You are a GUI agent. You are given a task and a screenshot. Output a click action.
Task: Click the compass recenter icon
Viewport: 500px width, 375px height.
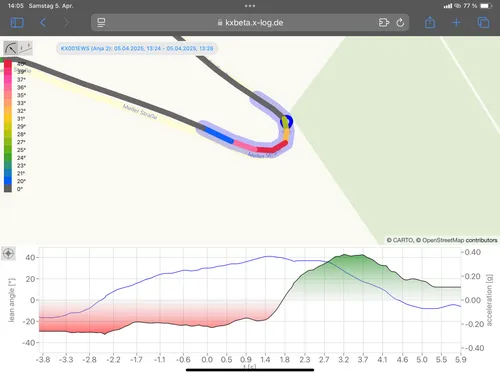tap(8, 254)
